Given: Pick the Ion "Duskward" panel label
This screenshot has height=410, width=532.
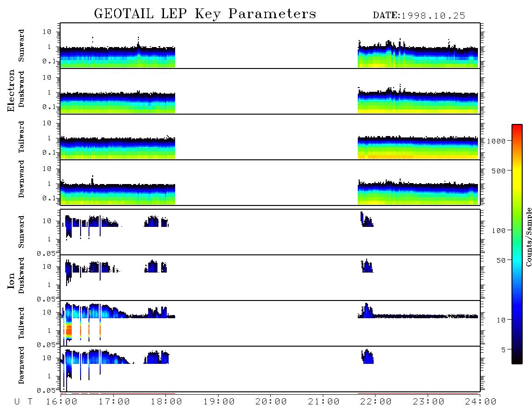Looking at the screenshot, I should 21,275.
